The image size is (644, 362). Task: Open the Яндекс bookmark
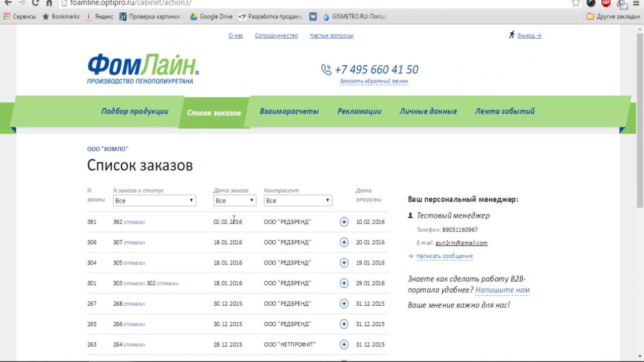point(99,17)
